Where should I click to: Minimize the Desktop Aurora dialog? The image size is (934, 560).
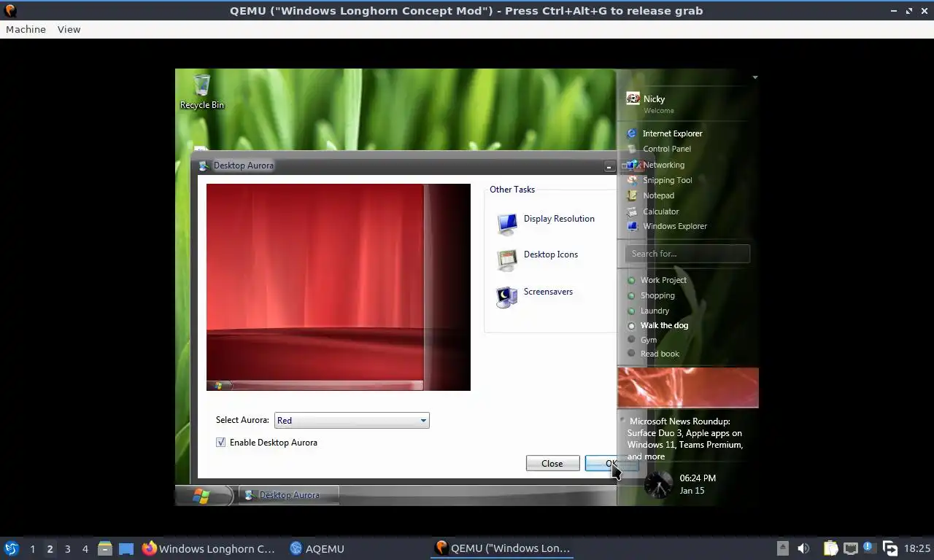[x=609, y=167]
